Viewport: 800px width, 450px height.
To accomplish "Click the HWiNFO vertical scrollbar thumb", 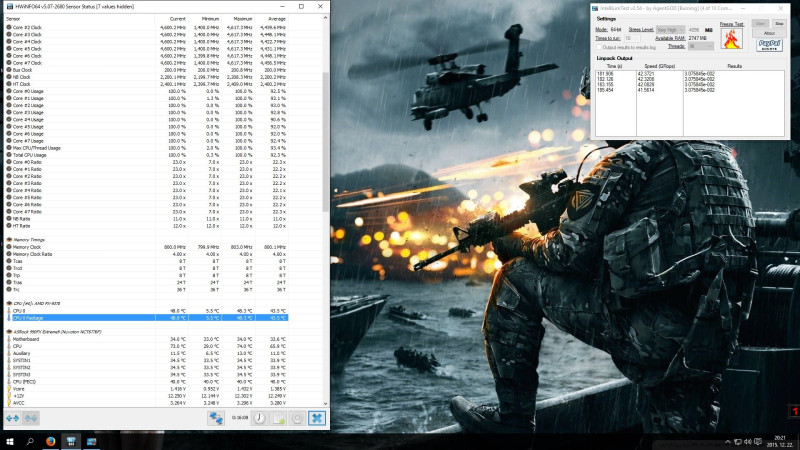I will click(x=326, y=142).
